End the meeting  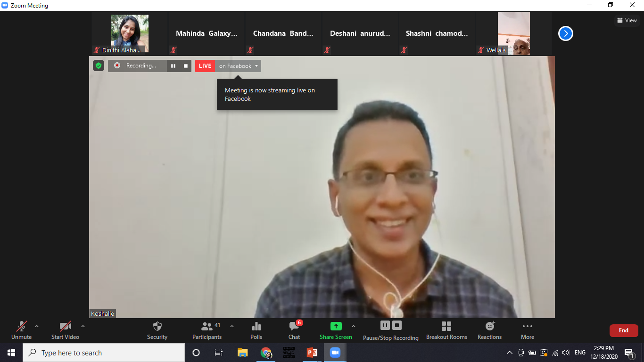624,330
